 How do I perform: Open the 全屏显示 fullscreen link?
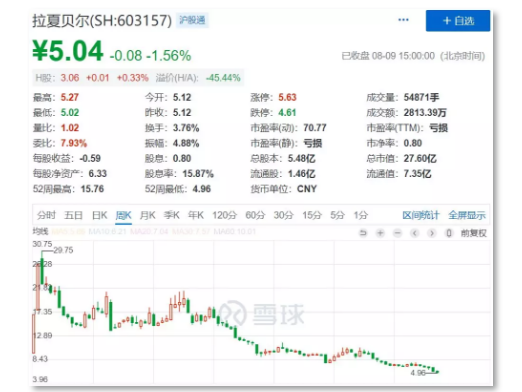[x=467, y=215]
